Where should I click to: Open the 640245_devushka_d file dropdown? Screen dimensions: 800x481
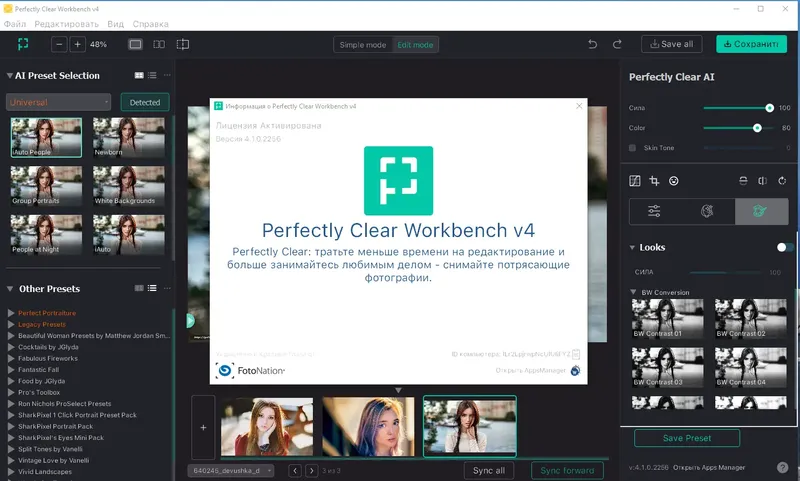[231, 470]
